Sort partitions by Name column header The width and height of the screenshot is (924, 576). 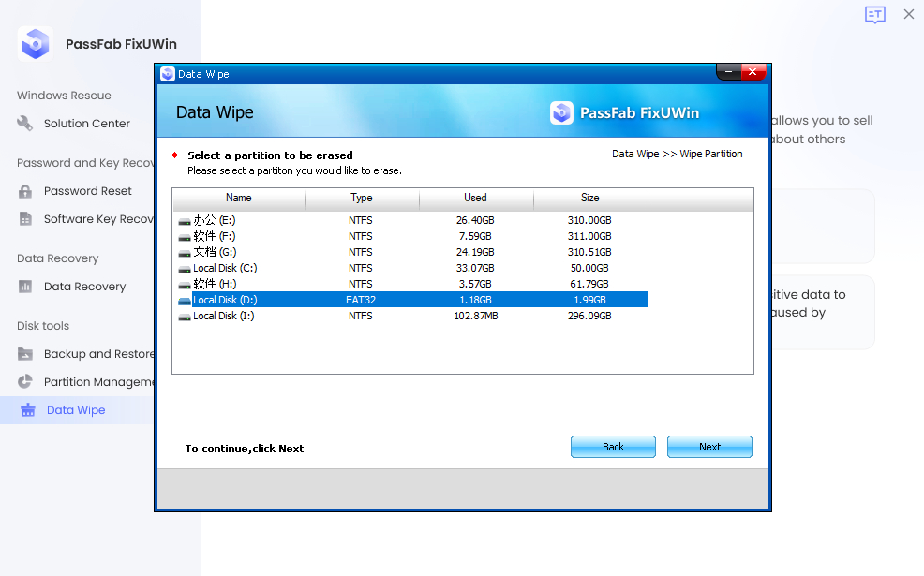[239, 198]
